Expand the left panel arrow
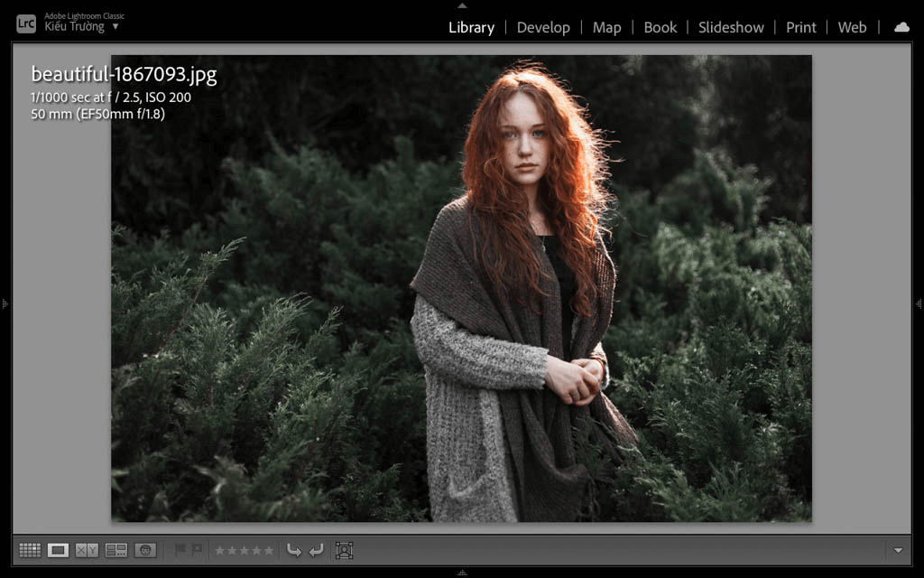The height and width of the screenshot is (578, 924). [5, 303]
